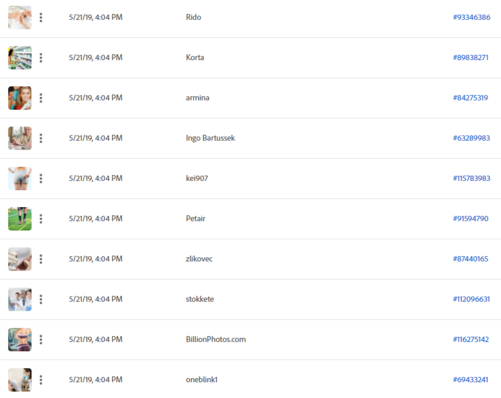The width and height of the screenshot is (501, 398).
Task: Open asset link #89838271
Action: click(471, 58)
